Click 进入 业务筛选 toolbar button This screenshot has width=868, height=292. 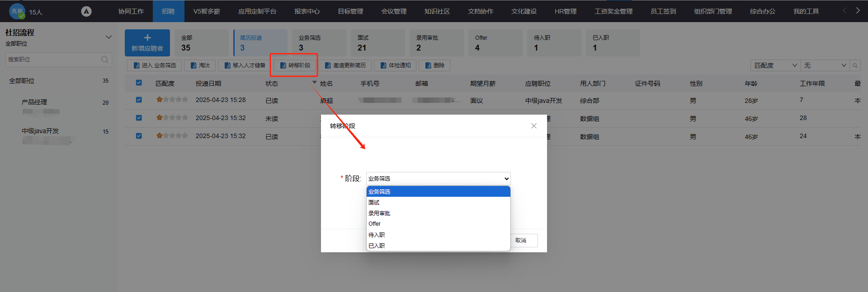pos(154,65)
